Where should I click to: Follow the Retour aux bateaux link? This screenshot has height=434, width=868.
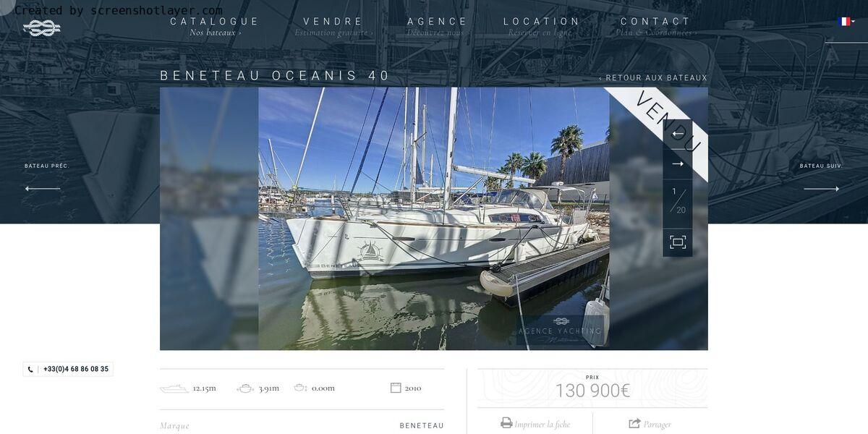pos(653,78)
